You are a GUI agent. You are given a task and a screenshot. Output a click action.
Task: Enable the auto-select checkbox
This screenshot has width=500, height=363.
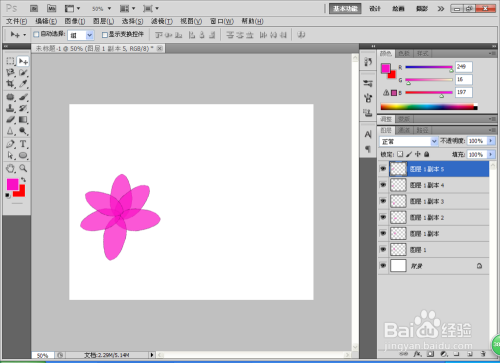pos(36,34)
